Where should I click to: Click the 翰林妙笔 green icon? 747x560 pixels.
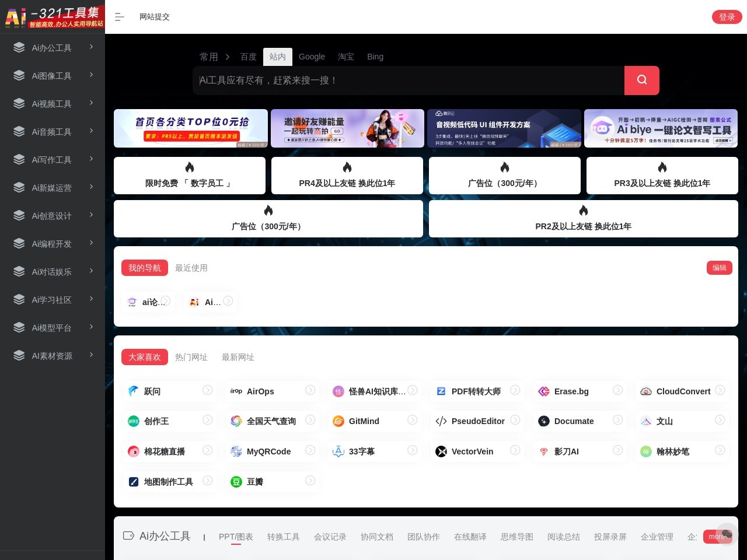646,452
